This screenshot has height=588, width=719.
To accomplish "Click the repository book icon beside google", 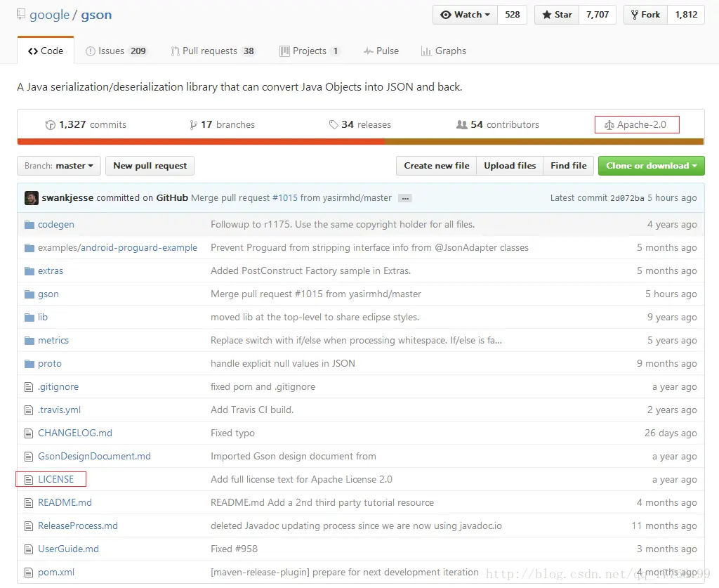I will click(x=20, y=14).
